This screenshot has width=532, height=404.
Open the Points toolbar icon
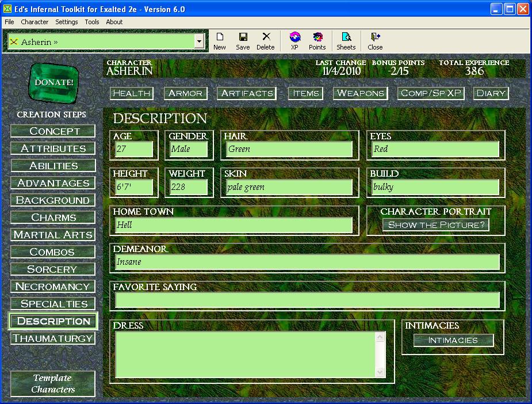[x=317, y=41]
